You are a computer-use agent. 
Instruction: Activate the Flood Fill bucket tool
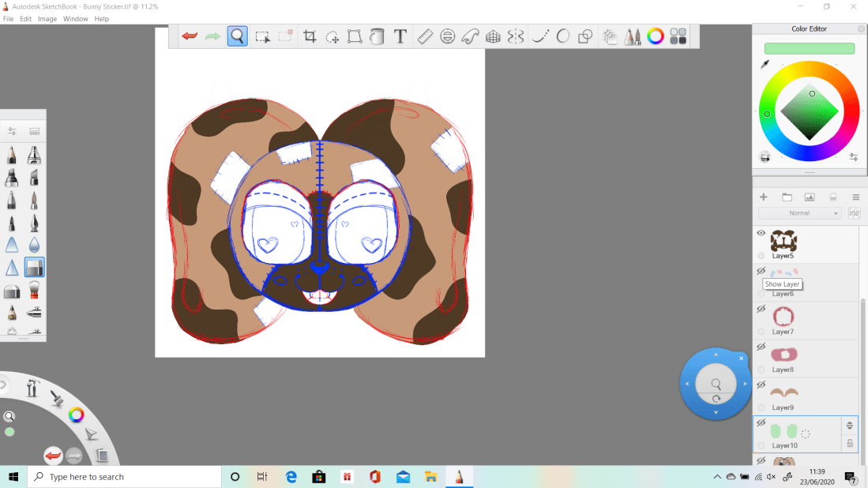coord(378,36)
